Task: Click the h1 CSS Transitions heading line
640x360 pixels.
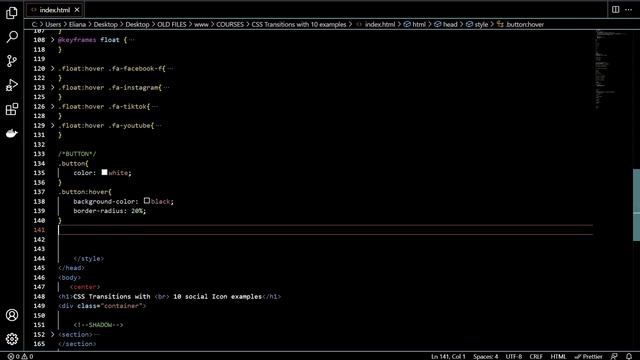Action: pos(170,296)
